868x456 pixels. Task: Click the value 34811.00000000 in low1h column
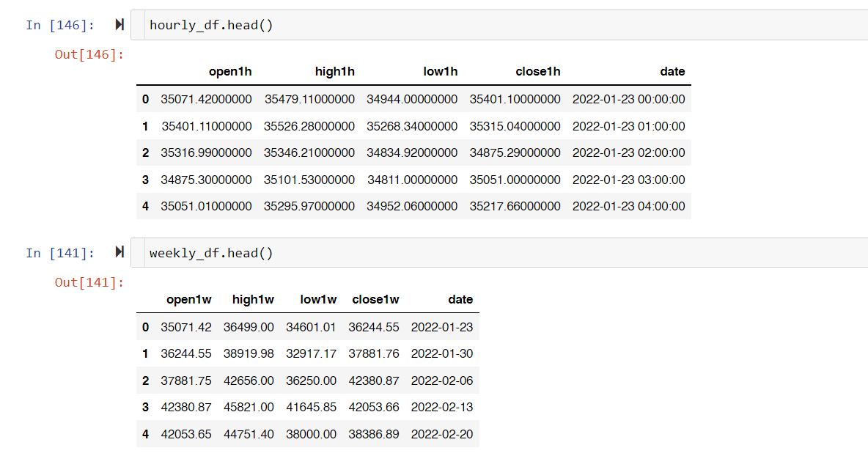[x=413, y=180]
